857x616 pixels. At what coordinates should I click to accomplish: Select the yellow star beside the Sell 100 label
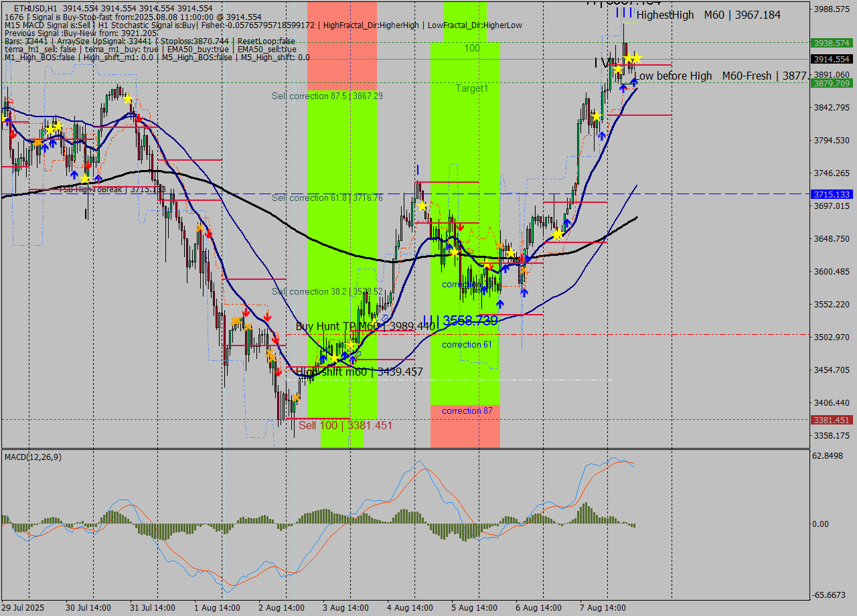point(334,359)
